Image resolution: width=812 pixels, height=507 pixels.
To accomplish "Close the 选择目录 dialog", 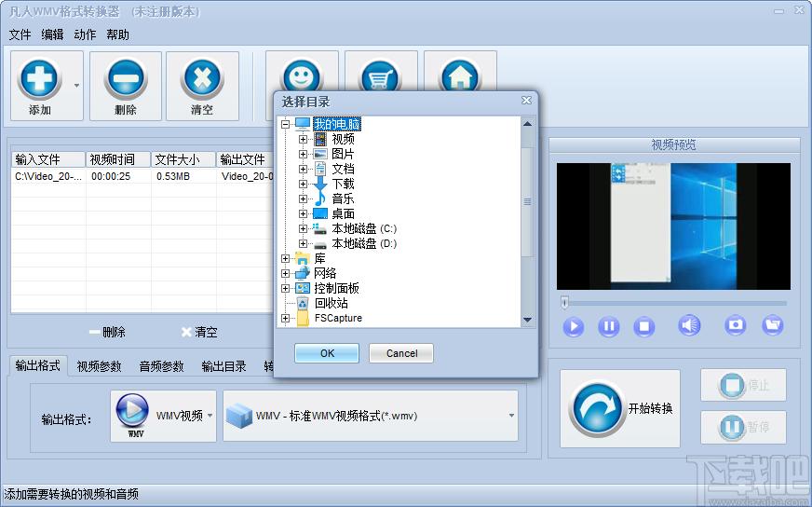I will point(527,101).
